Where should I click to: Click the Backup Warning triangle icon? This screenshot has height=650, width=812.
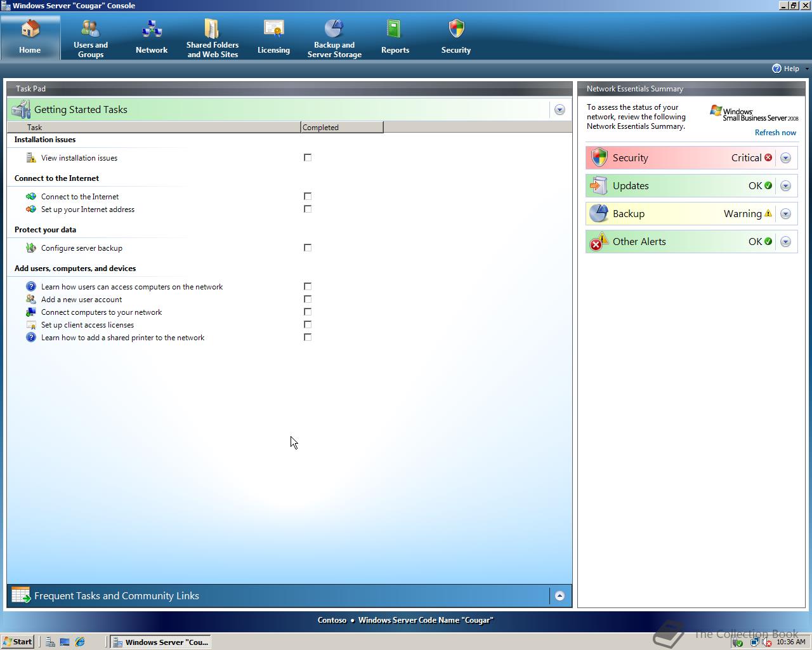[768, 214]
